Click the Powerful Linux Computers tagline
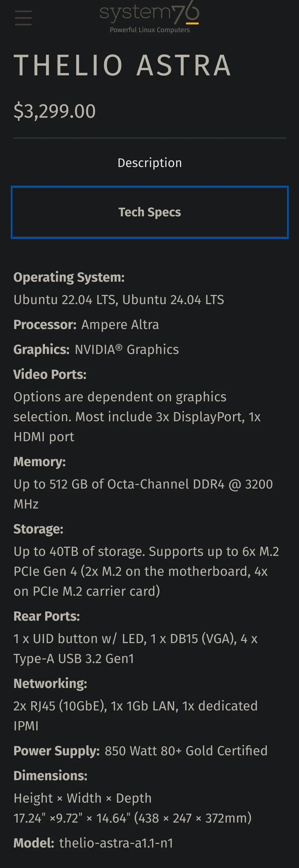The image size is (299, 868). tap(149, 30)
